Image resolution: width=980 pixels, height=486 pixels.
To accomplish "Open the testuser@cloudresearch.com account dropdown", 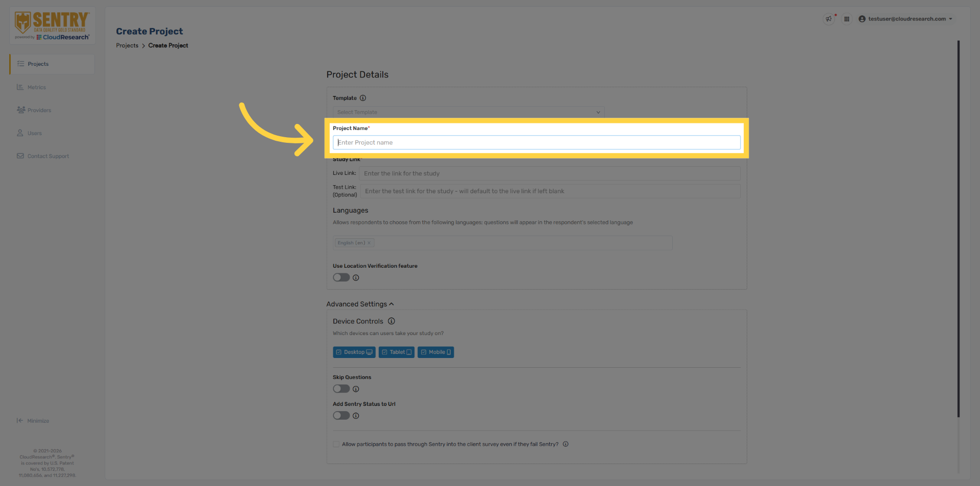I will coord(906,19).
